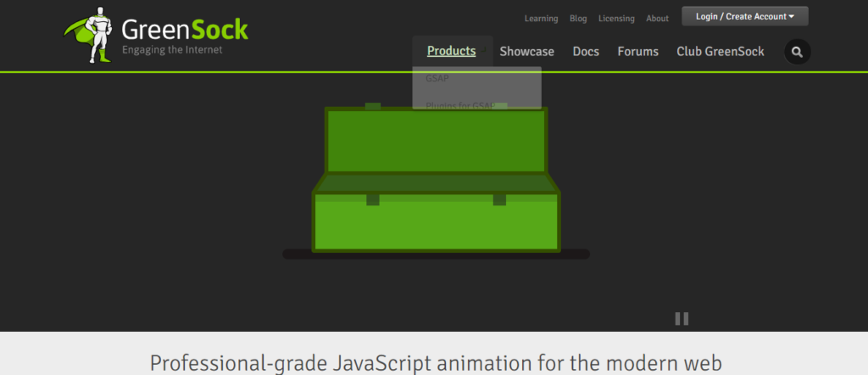Open the search magnifier icon
The image size is (868, 375).
point(797,52)
